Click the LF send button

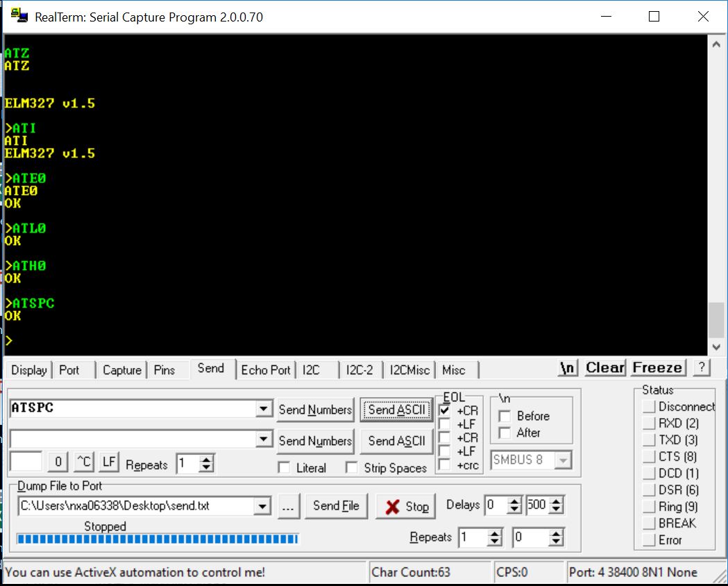coord(108,462)
